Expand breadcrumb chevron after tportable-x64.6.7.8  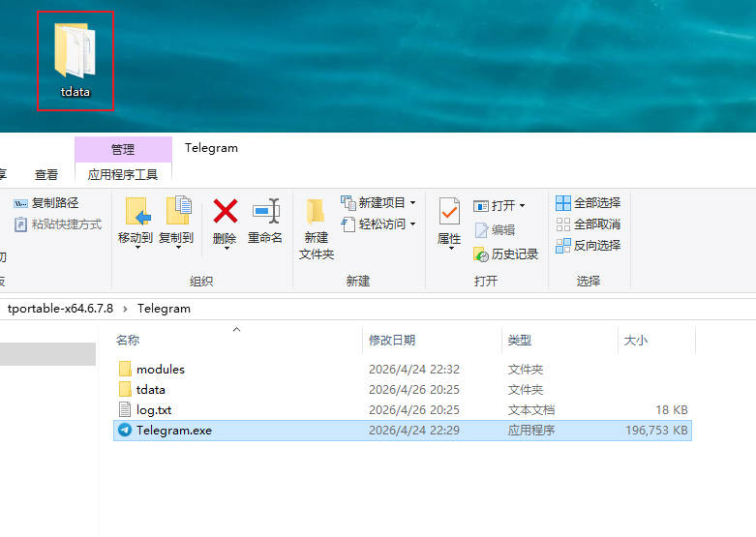[126, 309]
